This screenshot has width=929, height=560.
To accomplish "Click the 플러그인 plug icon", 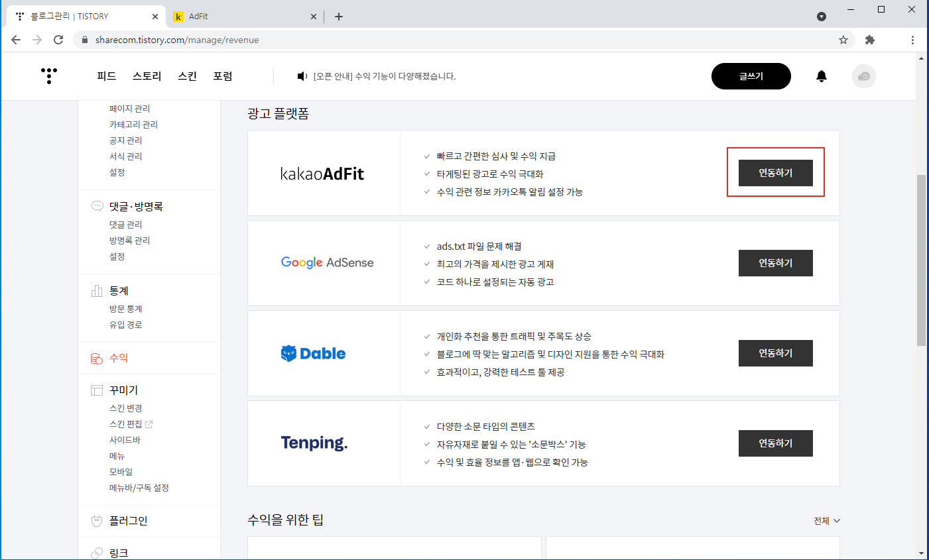I will [97, 521].
